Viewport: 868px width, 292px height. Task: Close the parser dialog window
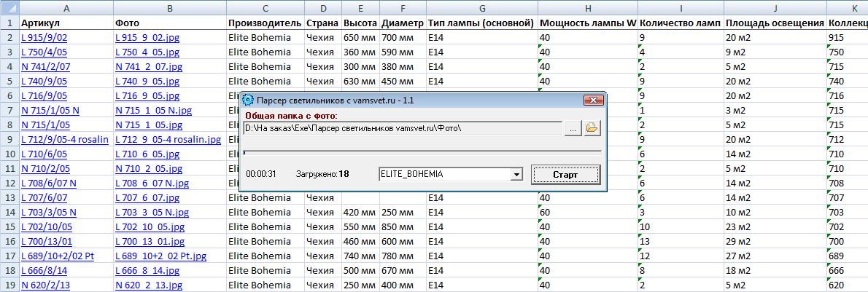click(593, 100)
